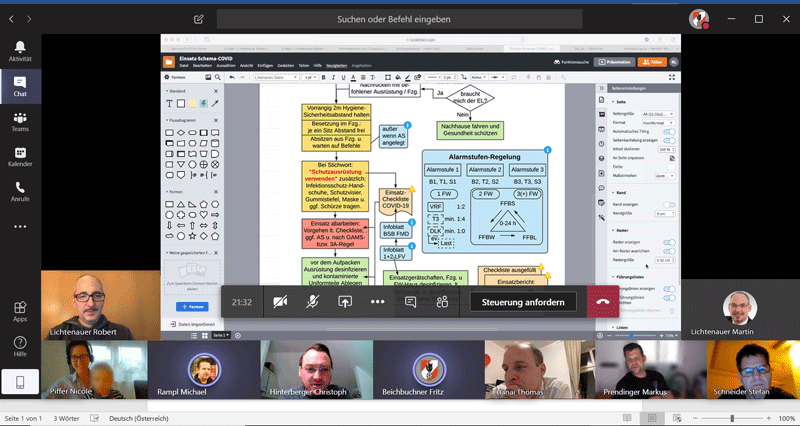This screenshot has height=426, width=800.
Task: Show more apps via the ellipsis in sidebar
Action: [x=20, y=227]
